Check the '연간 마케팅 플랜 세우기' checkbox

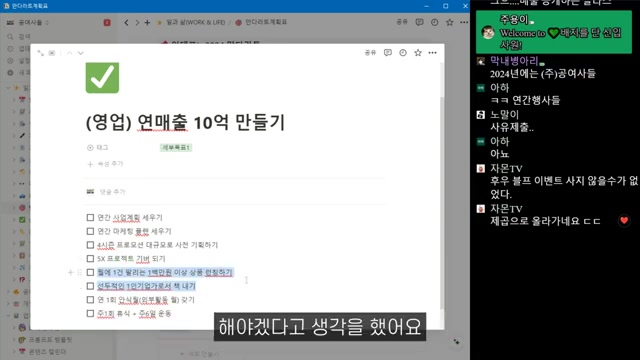[x=90, y=231]
